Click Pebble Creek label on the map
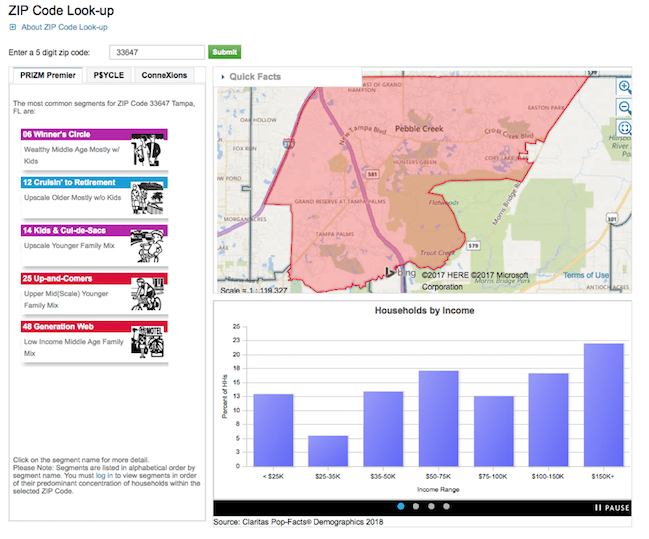 [x=419, y=129]
